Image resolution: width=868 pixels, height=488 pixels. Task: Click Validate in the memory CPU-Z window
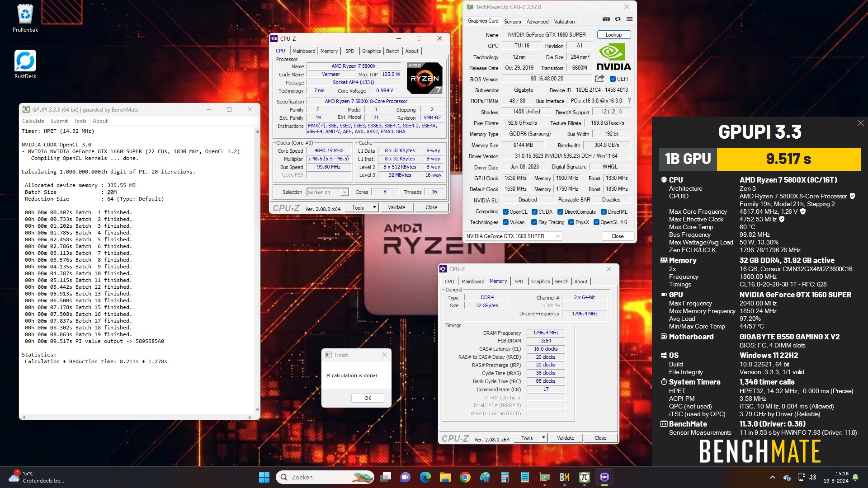coord(566,438)
